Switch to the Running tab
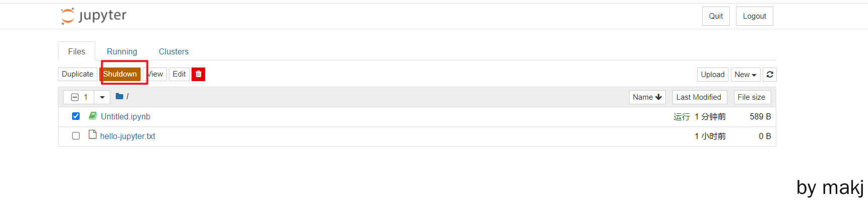This screenshot has width=868, height=203. 122,51
